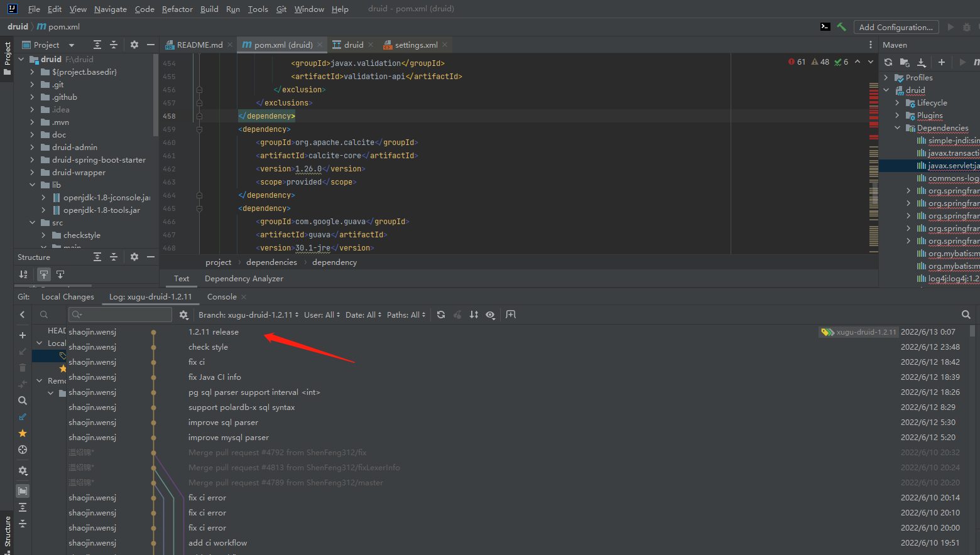Click inside the commit search field
Viewport: 980px width, 555px height.
coord(119,315)
